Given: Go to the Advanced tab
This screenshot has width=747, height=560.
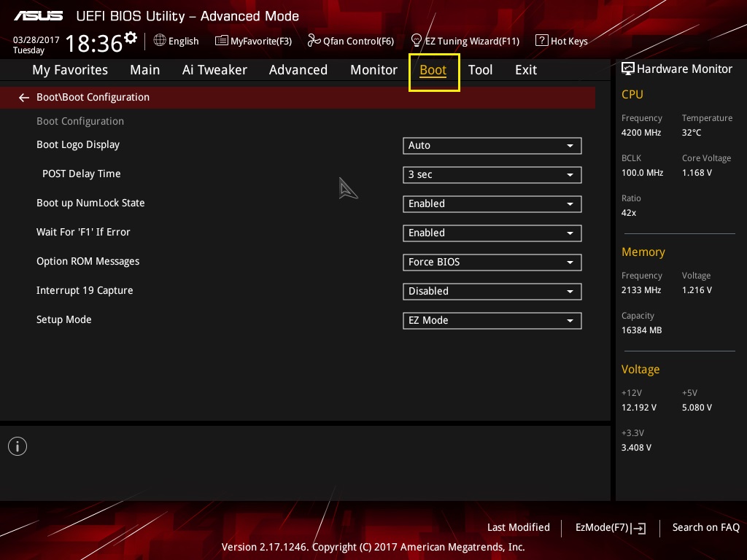Looking at the screenshot, I should coord(298,70).
